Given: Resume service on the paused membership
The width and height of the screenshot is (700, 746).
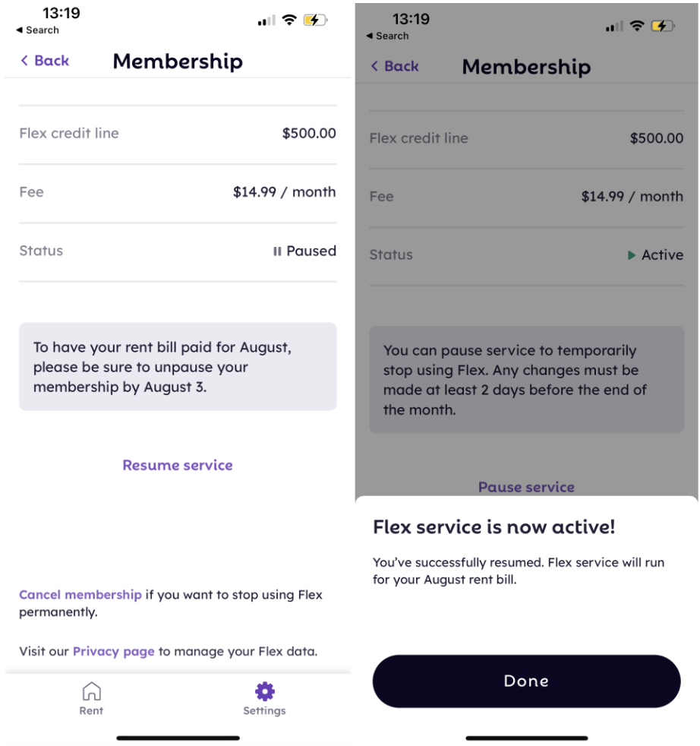Looking at the screenshot, I should (x=178, y=465).
